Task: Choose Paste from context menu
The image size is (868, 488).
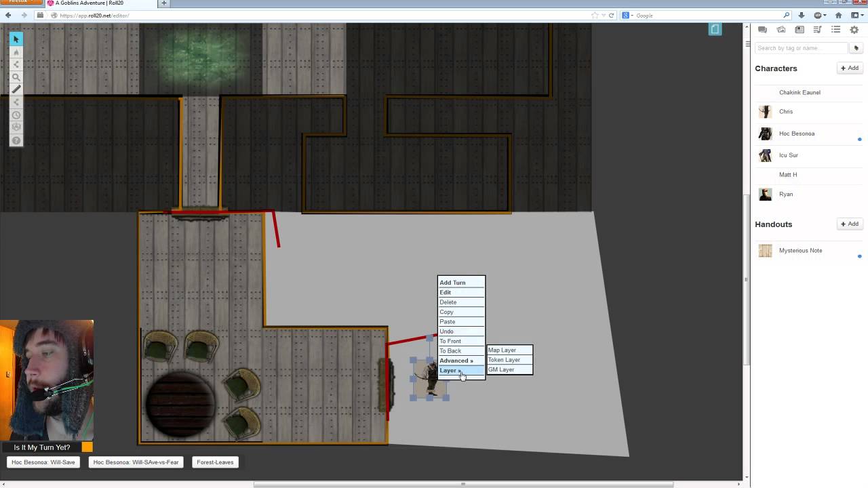Action: [461, 321]
